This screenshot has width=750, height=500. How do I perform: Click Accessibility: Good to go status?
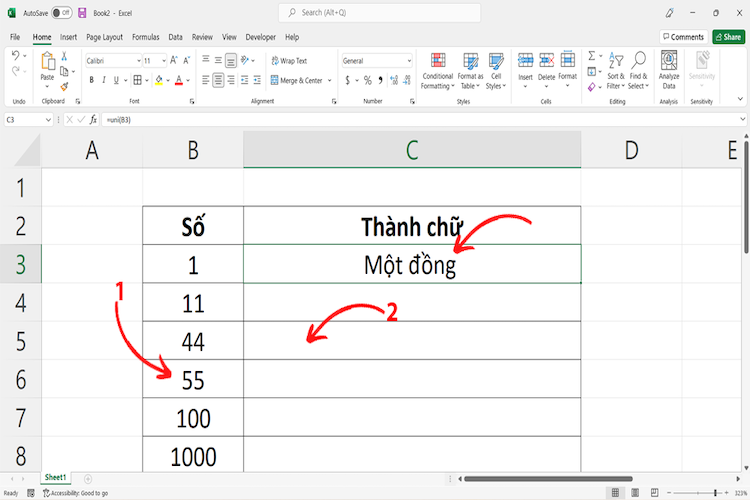76,493
